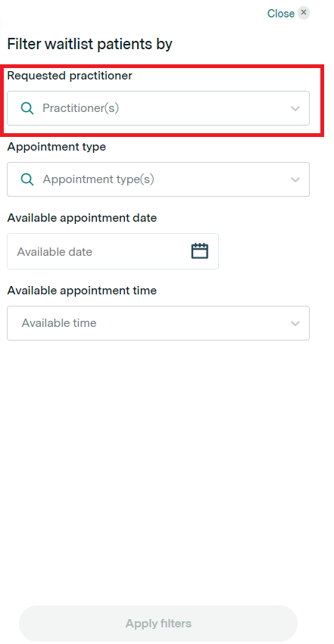
Task: Click the Apply filters button
Action: click(158, 624)
